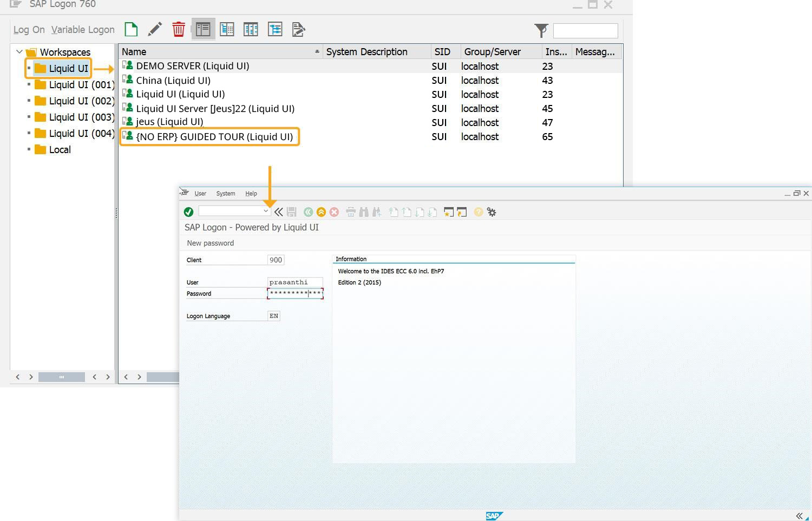This screenshot has height=521, width=812.
Task: Select the Liquid UI workspace folder
Action: (62, 68)
